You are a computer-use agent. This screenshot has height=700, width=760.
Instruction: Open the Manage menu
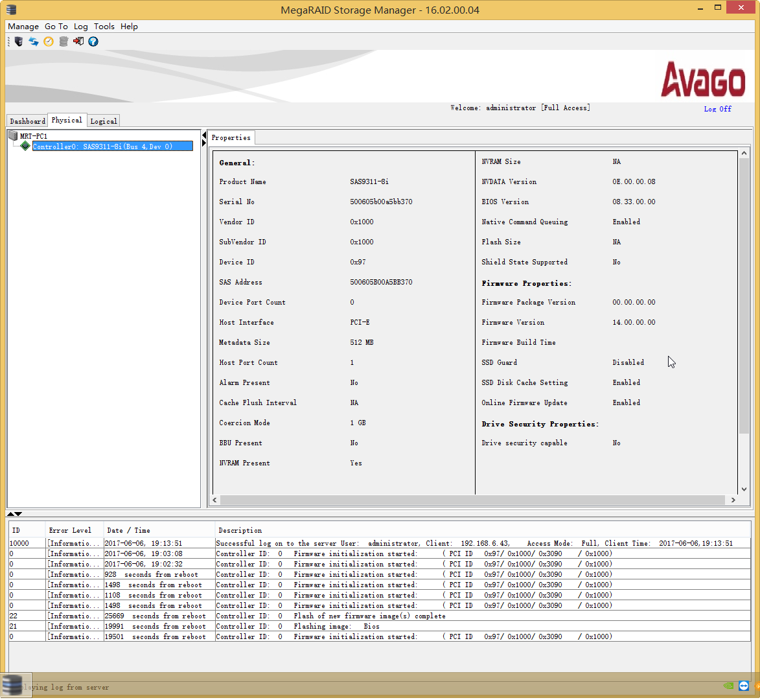coord(23,27)
